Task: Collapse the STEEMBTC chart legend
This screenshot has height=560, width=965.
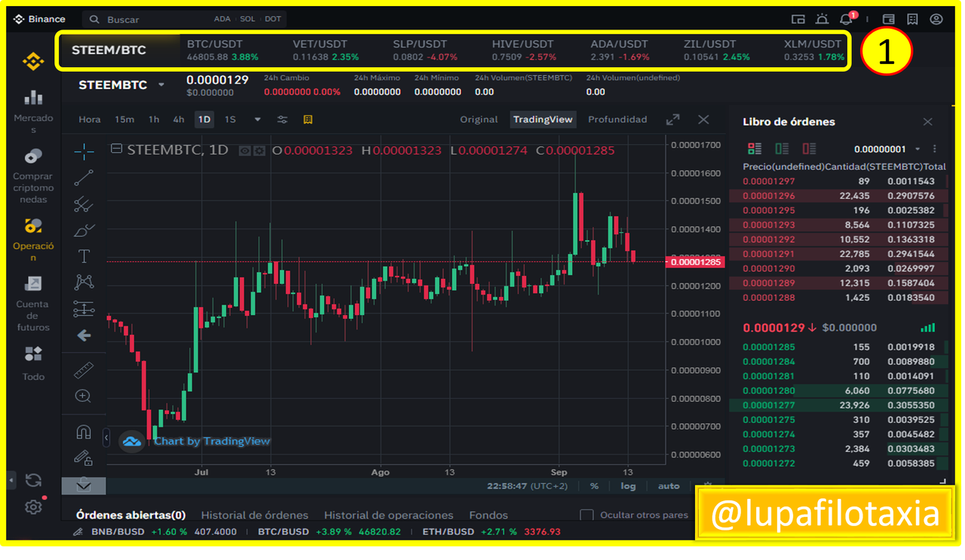Action: click(116, 149)
